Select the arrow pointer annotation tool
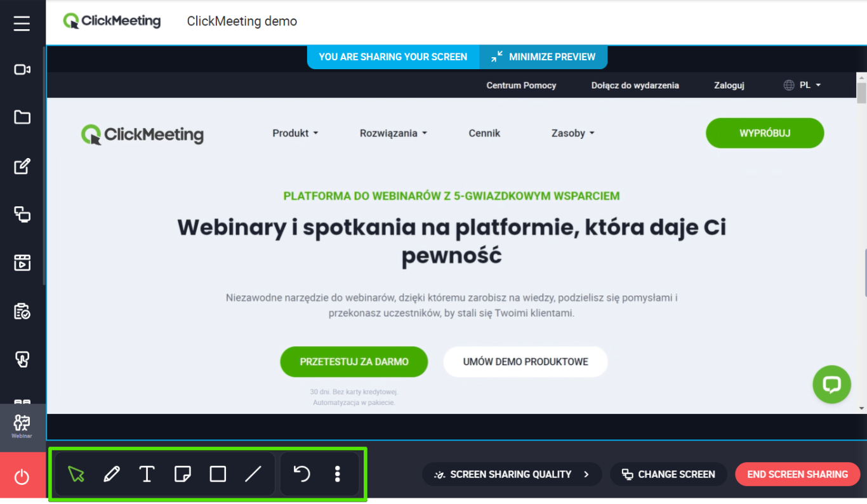Image resolution: width=867 pixels, height=504 pixels. coord(76,474)
